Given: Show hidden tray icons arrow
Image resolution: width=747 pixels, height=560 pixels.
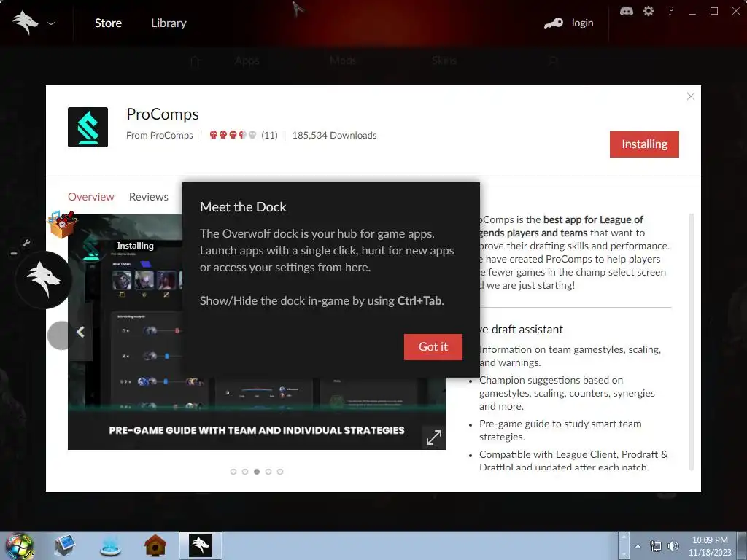Looking at the screenshot, I should click(638, 546).
